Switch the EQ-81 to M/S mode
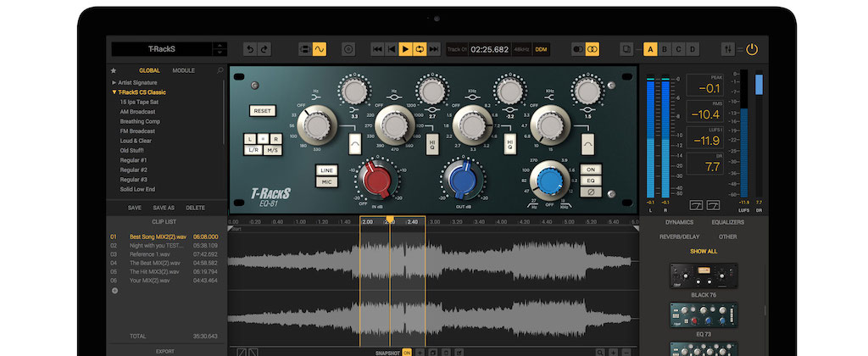Screen dimensions: 868x356 (x=275, y=149)
